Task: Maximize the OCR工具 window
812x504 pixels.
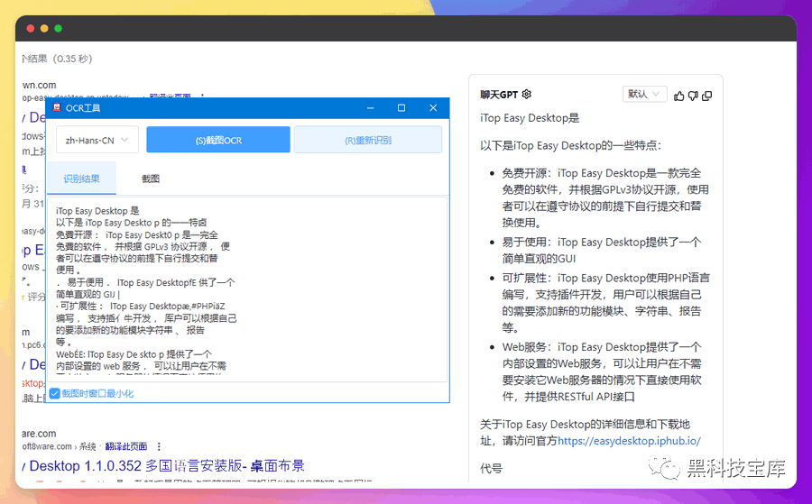Action: [401, 107]
